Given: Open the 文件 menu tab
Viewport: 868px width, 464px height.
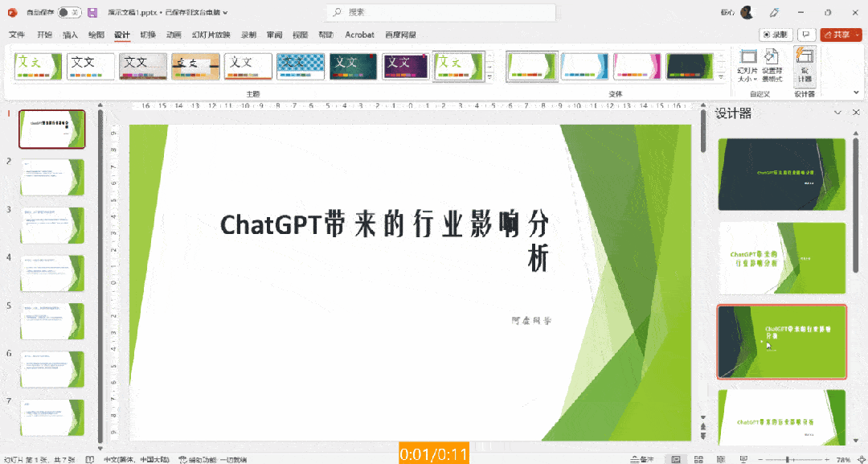Looking at the screenshot, I should 17,35.
